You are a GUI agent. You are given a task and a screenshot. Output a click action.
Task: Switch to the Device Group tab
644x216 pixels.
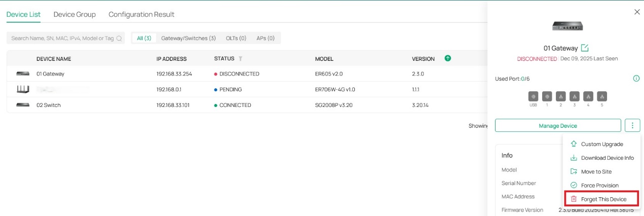click(74, 14)
